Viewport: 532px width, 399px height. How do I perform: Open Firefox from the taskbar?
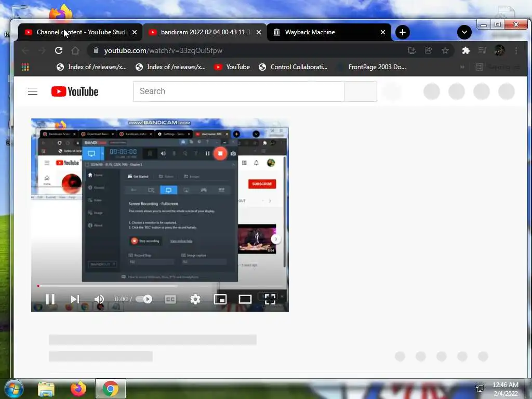point(78,389)
